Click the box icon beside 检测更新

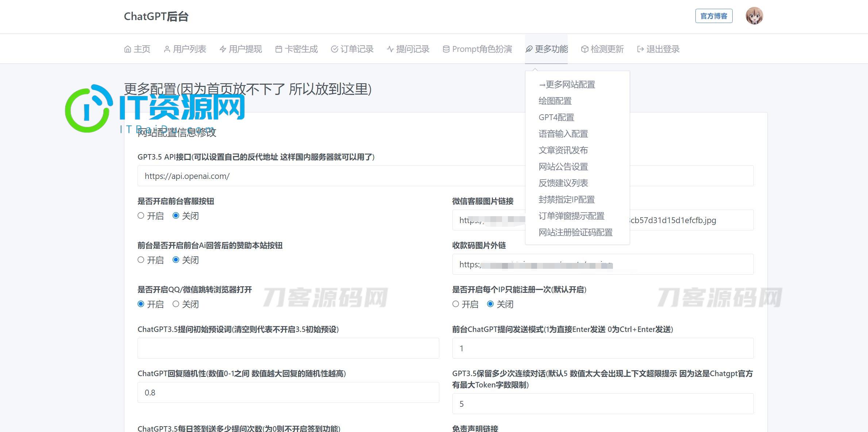pyautogui.click(x=585, y=49)
